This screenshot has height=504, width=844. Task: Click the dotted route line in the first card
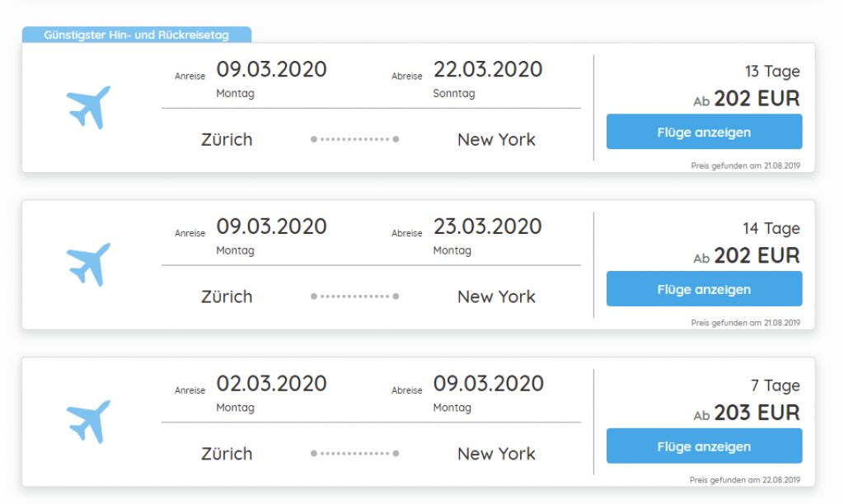(x=355, y=140)
